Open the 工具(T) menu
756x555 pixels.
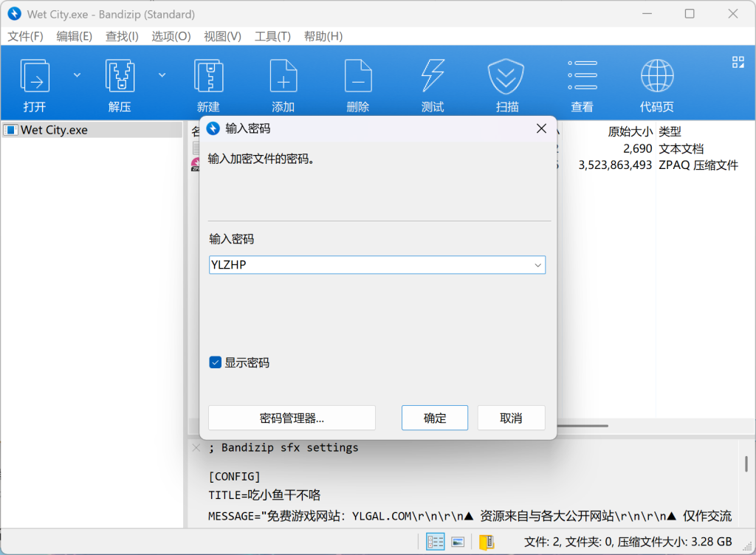(272, 36)
